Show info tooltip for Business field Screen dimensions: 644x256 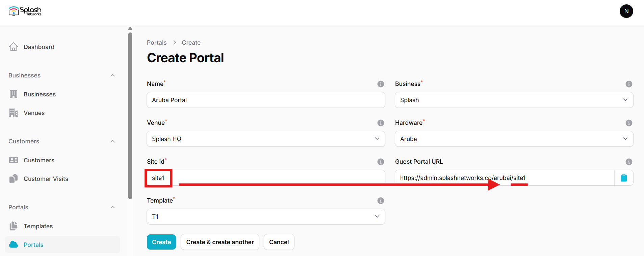tap(629, 84)
